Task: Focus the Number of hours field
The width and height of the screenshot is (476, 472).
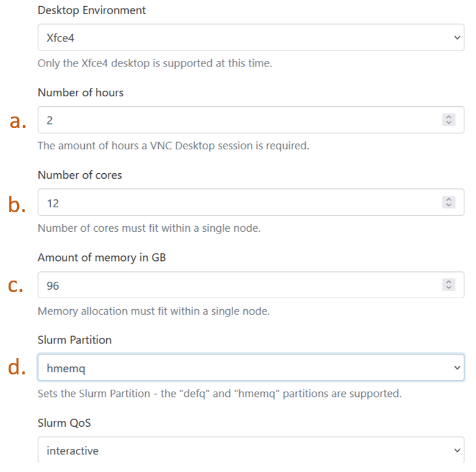Action: coord(251,120)
